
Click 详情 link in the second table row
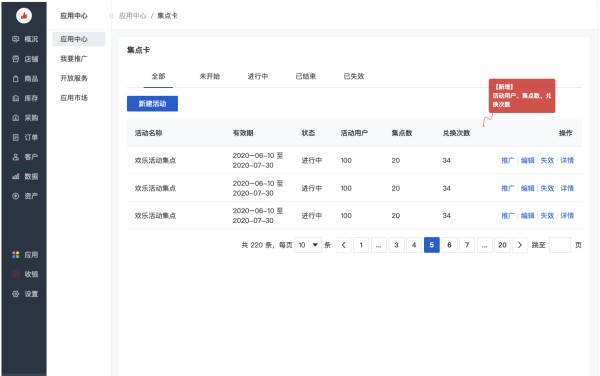(567, 188)
